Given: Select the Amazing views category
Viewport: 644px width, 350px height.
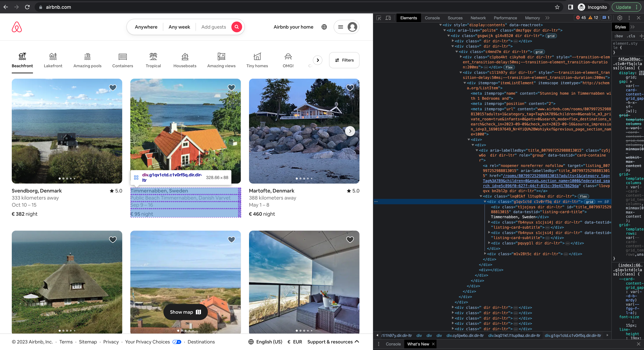Looking at the screenshot, I should [221, 60].
